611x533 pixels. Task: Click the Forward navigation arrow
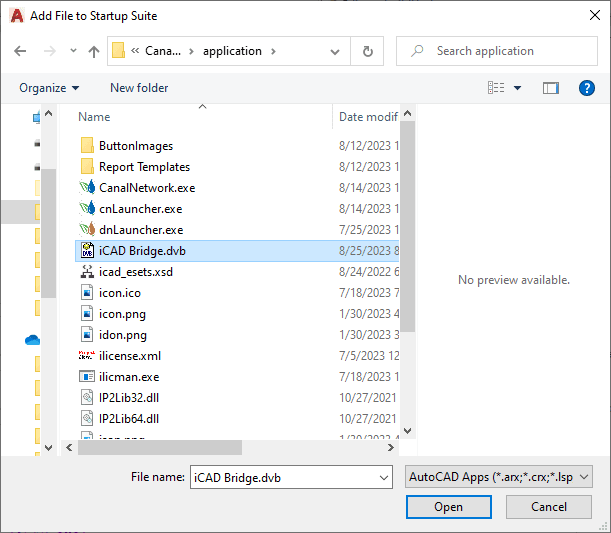[x=49, y=51]
